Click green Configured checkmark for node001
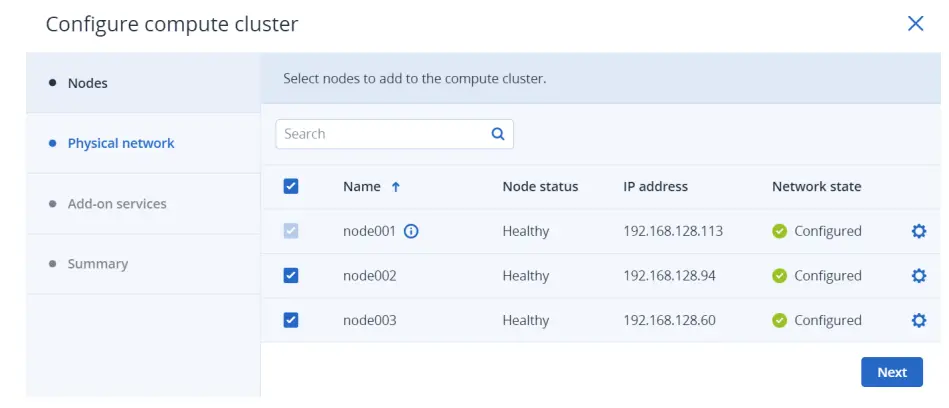The width and height of the screenshot is (949, 408). click(780, 231)
